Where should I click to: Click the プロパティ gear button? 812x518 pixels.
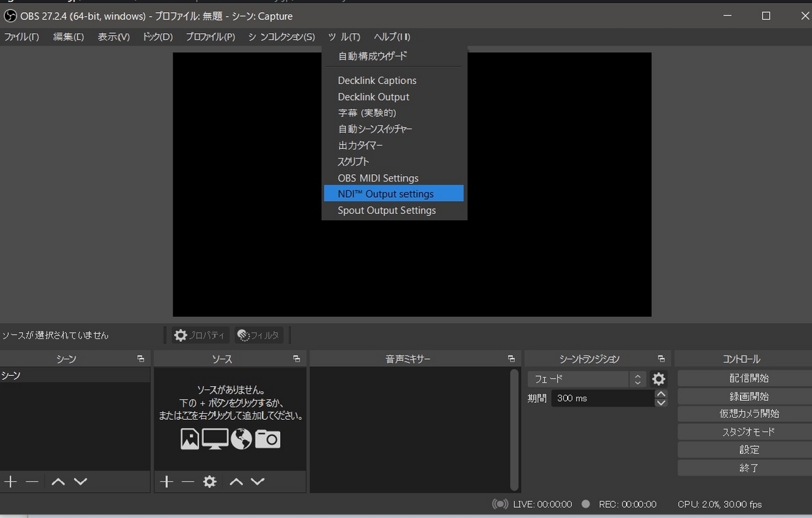point(199,335)
